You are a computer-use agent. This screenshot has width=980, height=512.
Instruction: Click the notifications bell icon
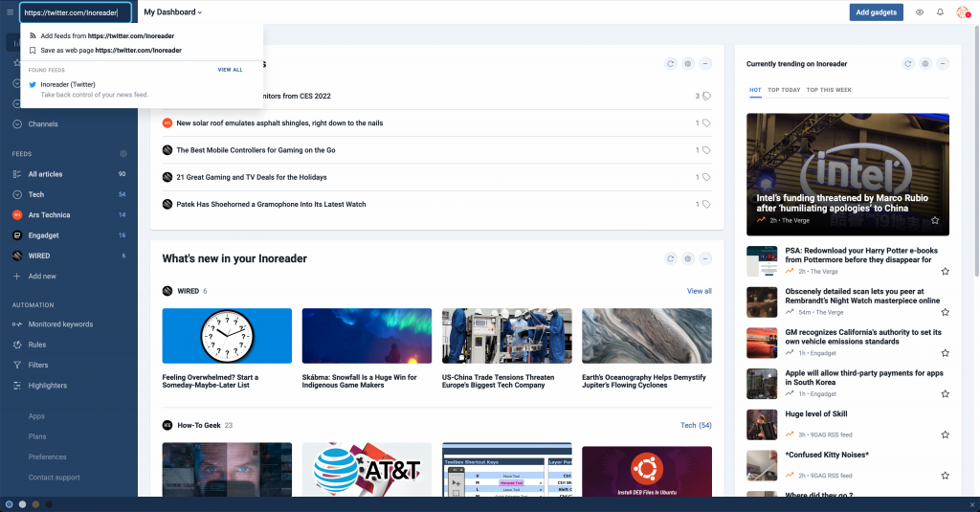click(x=940, y=11)
